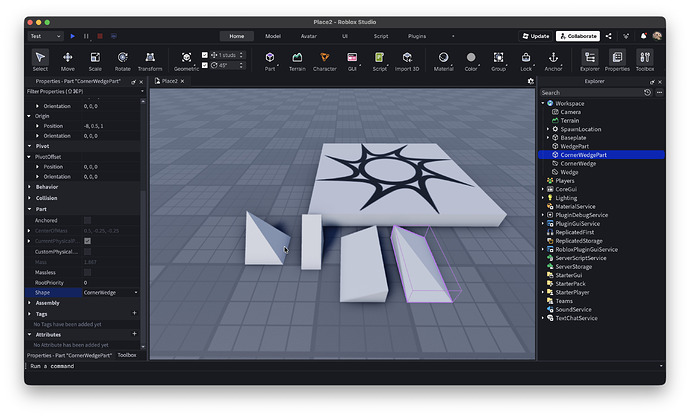Click the Lock tool
The image size is (690, 416).
point(526,60)
